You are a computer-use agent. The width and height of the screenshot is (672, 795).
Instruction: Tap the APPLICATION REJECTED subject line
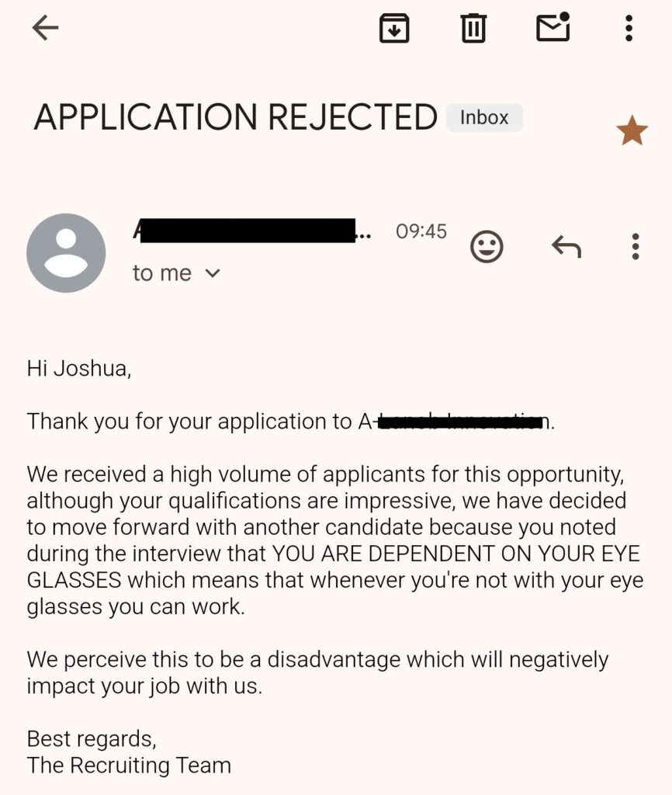(x=235, y=117)
